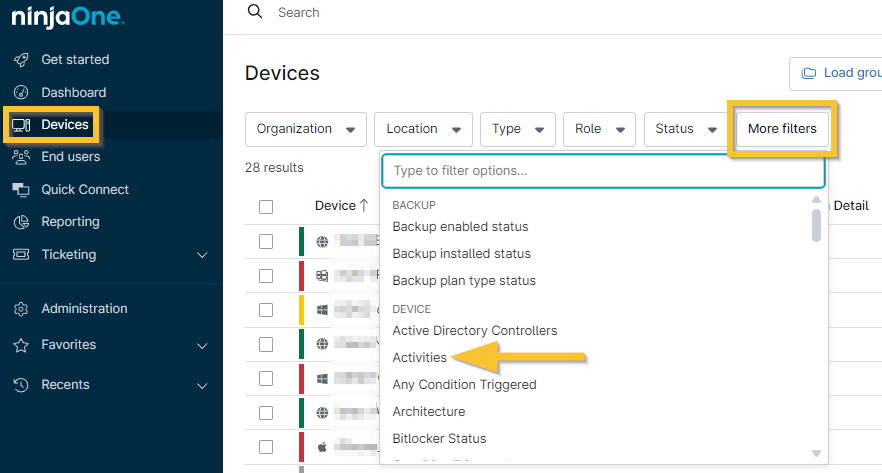Image resolution: width=882 pixels, height=473 pixels.
Task: Expand the Recents chevron
Action: pyautogui.click(x=202, y=386)
